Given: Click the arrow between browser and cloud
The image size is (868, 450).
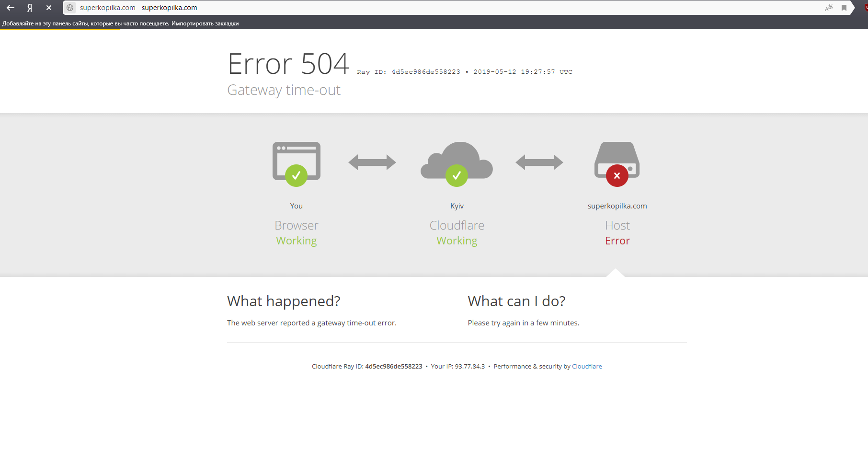Looking at the screenshot, I should tap(372, 162).
